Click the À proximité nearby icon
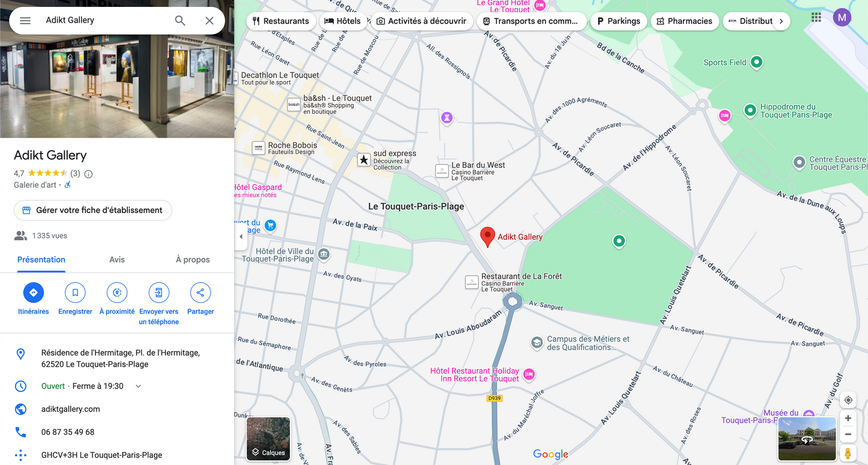868x465 pixels. (117, 293)
